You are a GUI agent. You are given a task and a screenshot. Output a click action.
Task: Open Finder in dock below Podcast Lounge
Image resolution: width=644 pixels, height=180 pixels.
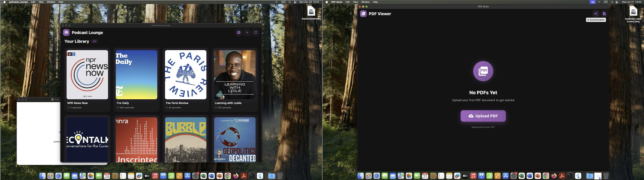(42, 176)
